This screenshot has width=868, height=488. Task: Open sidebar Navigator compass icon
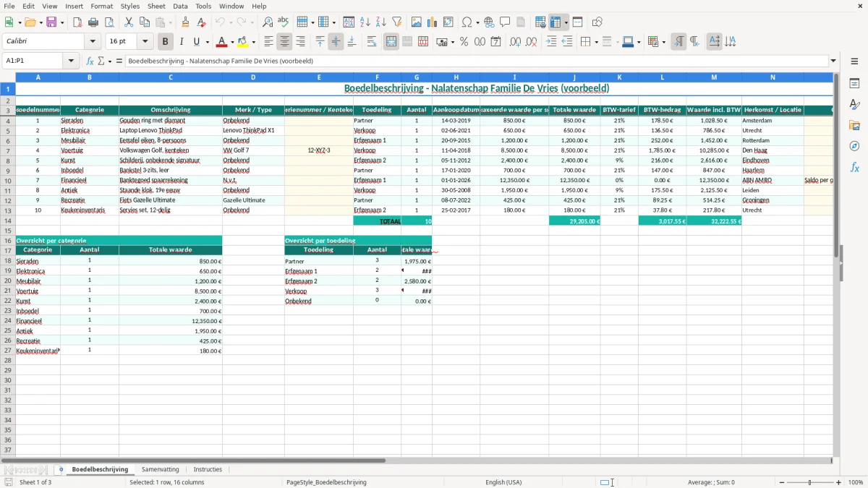(x=854, y=146)
